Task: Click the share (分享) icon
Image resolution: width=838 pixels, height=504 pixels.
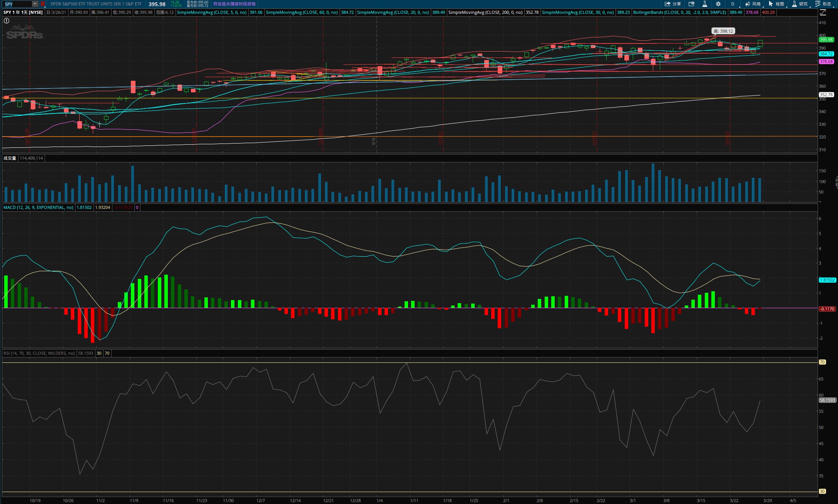Action: [x=672, y=4]
